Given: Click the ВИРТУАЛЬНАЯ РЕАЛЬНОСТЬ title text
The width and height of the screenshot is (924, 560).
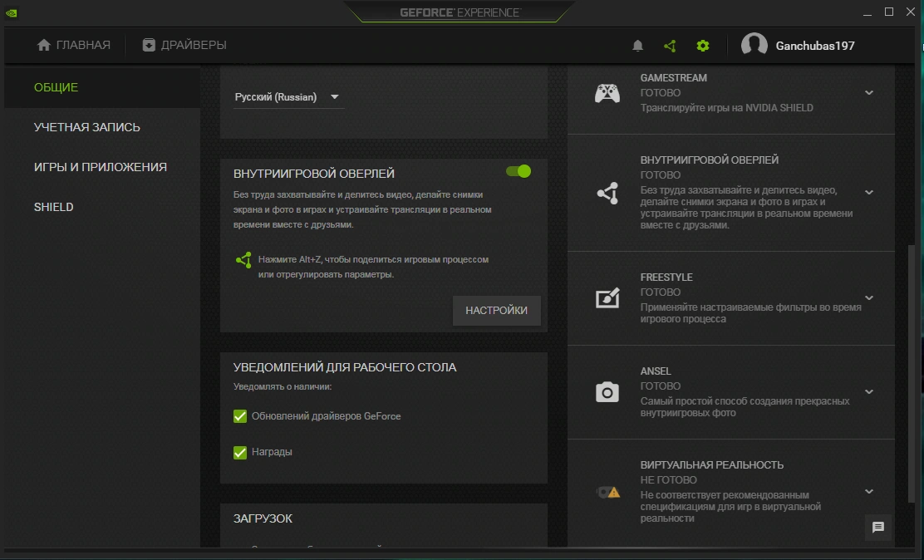Looking at the screenshot, I should coord(712,465).
